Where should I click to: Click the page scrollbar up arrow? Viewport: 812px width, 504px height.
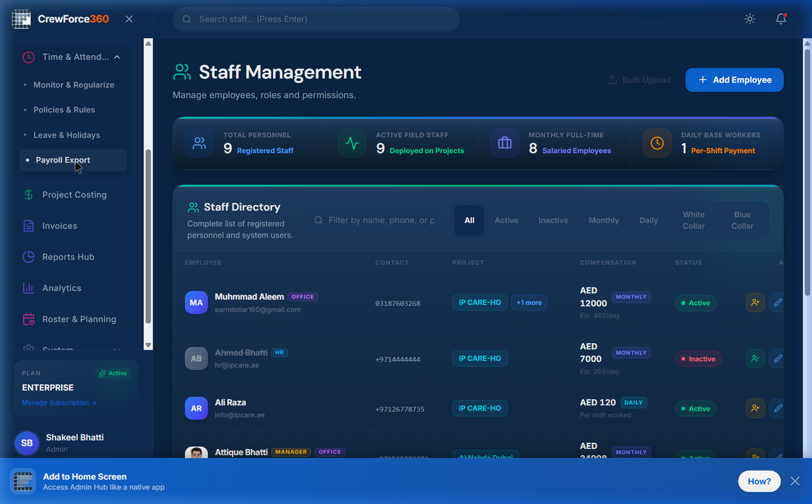point(807,43)
